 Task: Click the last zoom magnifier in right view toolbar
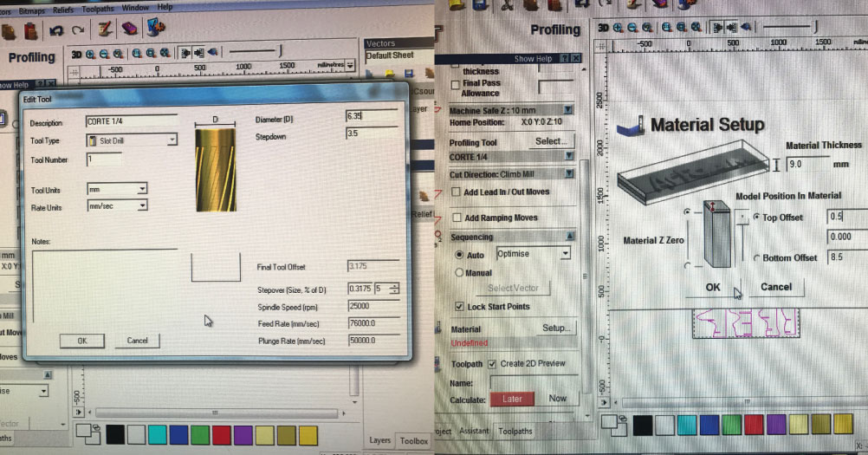coord(696,27)
